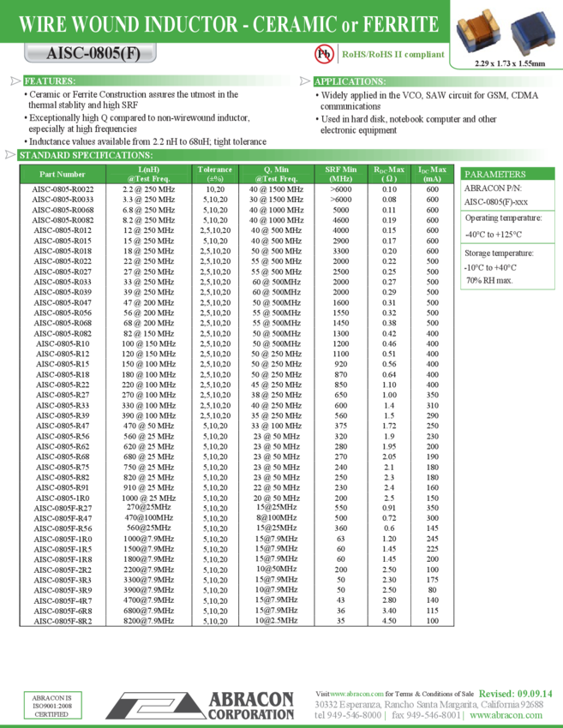Click the Revised: 09.09.14 date
This screenshot has height=728, width=563.
[516, 694]
